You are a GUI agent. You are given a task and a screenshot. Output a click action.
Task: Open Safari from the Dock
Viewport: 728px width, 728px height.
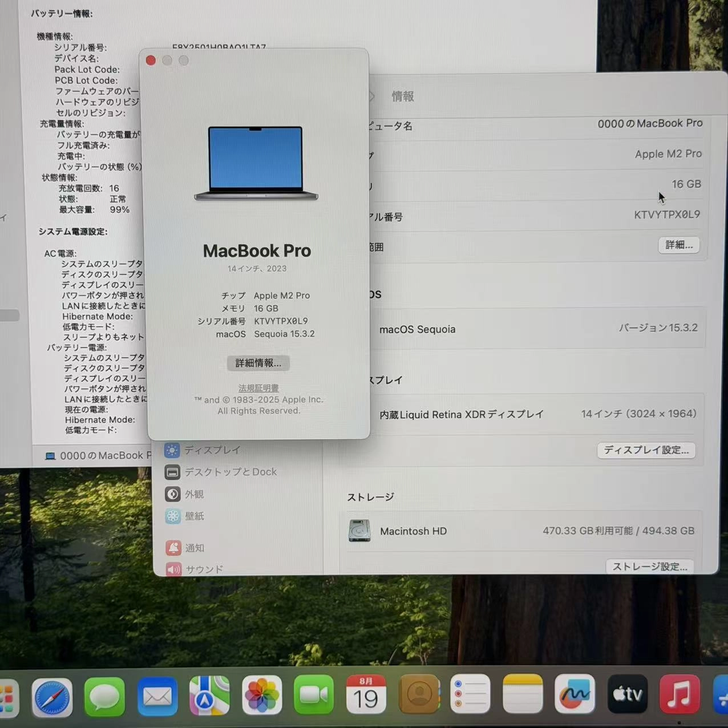point(52,697)
